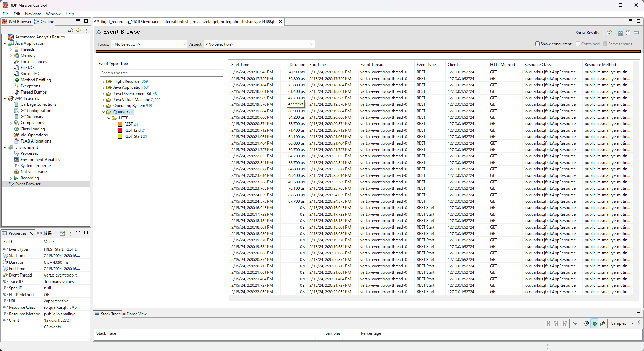This screenshot has width=644, height=351.
Task: Expand the Flight Recorder event type folder
Action: 104,82
